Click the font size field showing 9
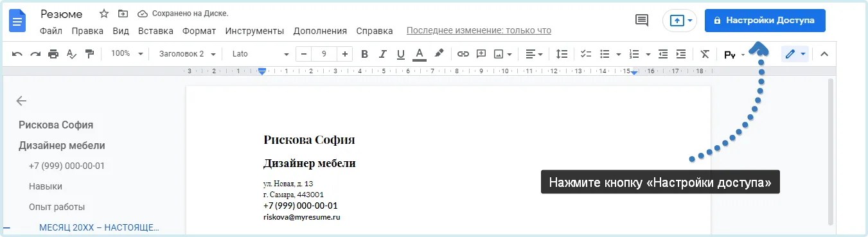 [324, 54]
